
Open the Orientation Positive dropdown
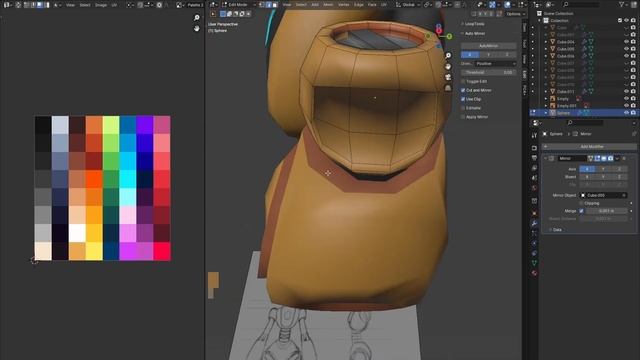tap(496, 64)
